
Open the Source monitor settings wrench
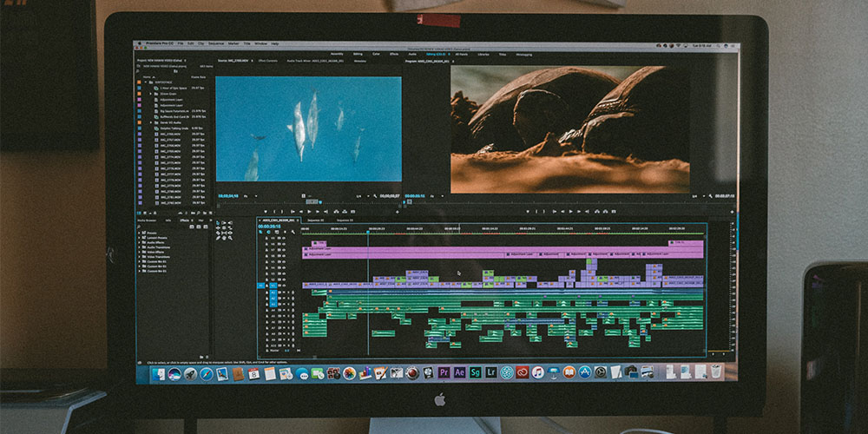point(375,196)
